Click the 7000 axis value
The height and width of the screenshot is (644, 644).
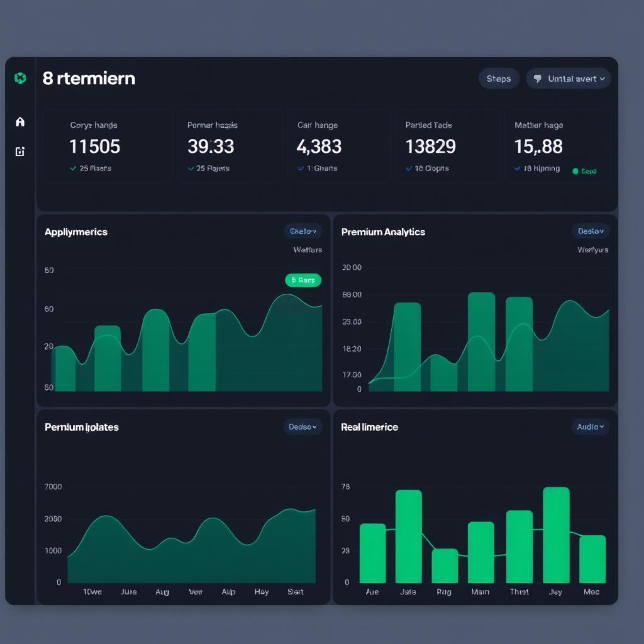coord(53,487)
